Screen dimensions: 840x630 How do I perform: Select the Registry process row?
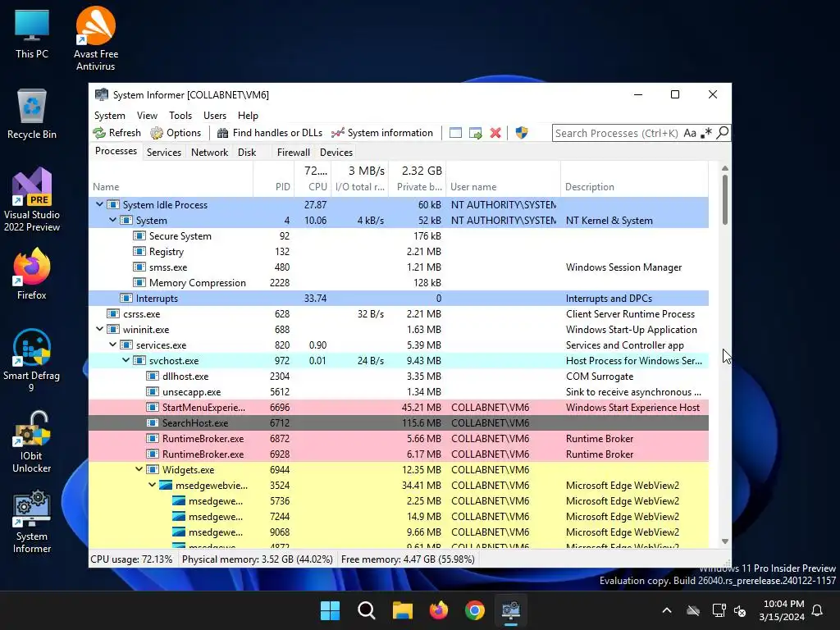(399, 251)
